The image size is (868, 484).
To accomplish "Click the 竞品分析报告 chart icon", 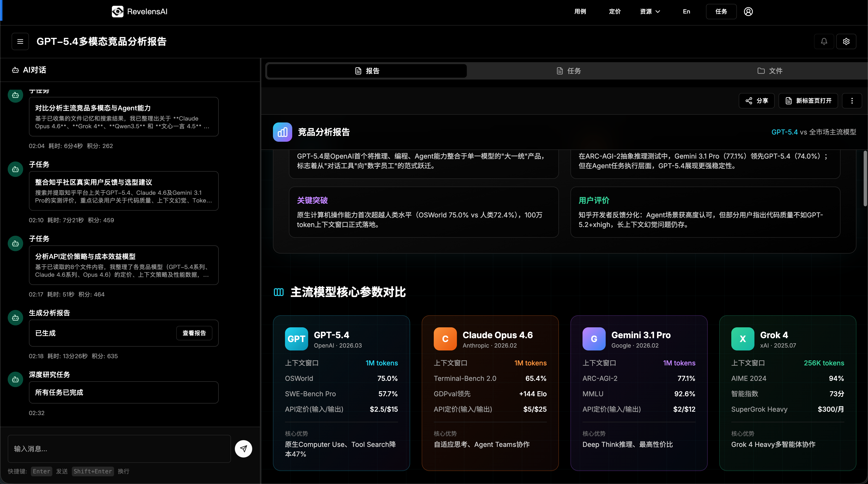I will pos(282,132).
